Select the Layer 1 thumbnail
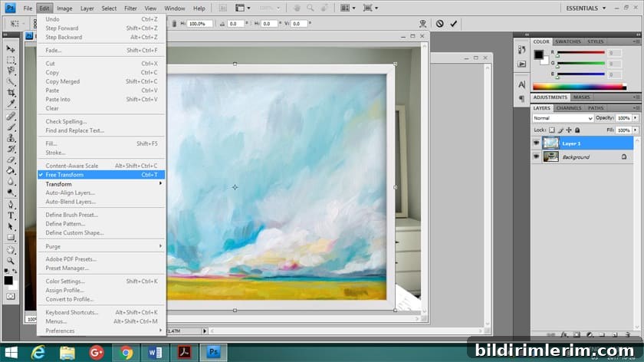 click(x=550, y=143)
